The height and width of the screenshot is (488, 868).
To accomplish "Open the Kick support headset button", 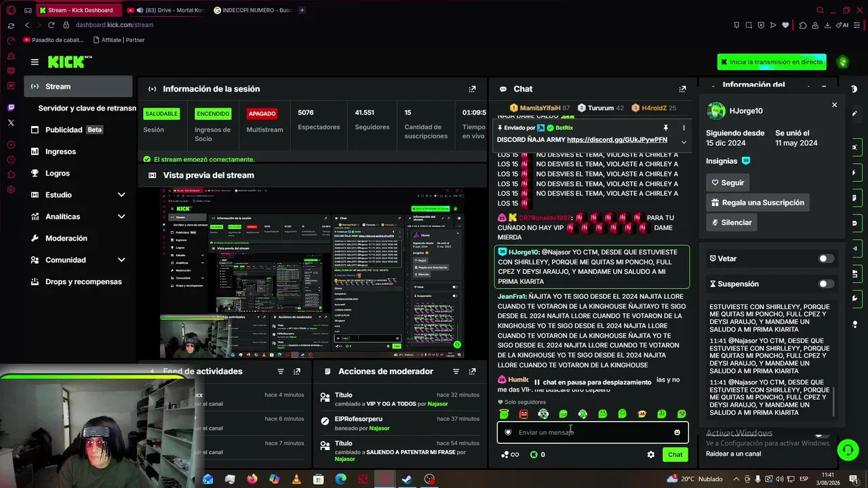I will click(x=847, y=449).
